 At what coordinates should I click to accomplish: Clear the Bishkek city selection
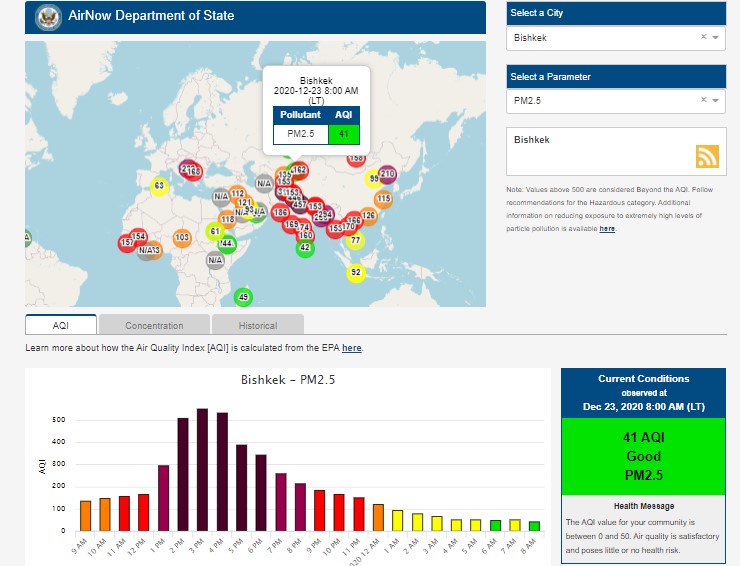pyautogui.click(x=703, y=37)
